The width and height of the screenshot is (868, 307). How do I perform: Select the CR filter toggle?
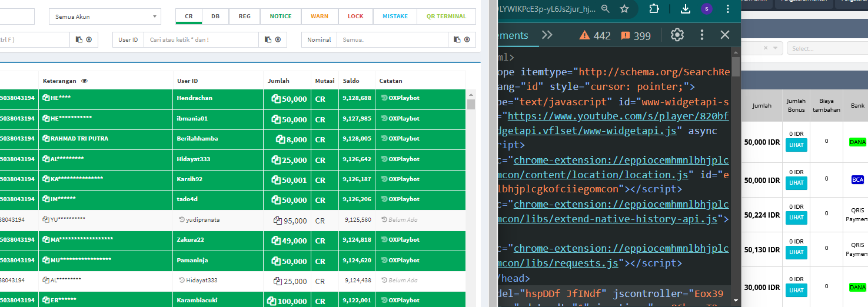click(x=189, y=16)
